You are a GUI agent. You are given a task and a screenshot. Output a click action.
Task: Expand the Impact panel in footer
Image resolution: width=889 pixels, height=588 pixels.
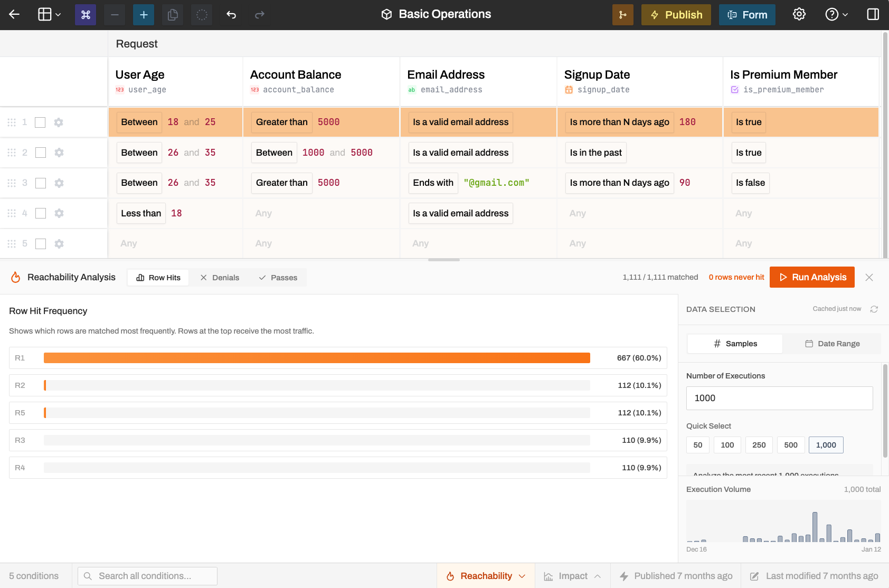(x=573, y=576)
